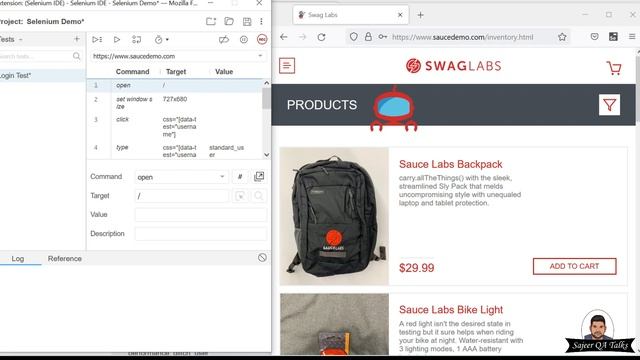This screenshot has width=640, height=360.
Task: Click the Target input field
Action: [x=182, y=196]
